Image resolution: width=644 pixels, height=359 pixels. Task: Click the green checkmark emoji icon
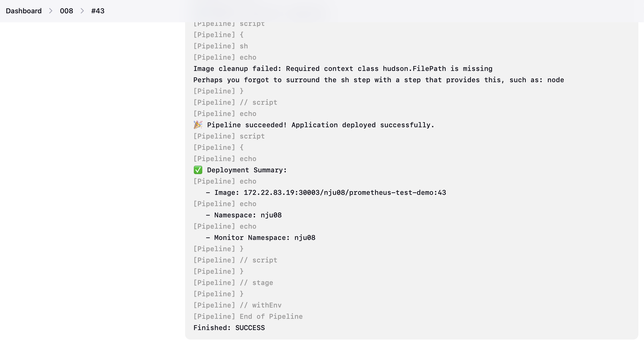(x=198, y=170)
